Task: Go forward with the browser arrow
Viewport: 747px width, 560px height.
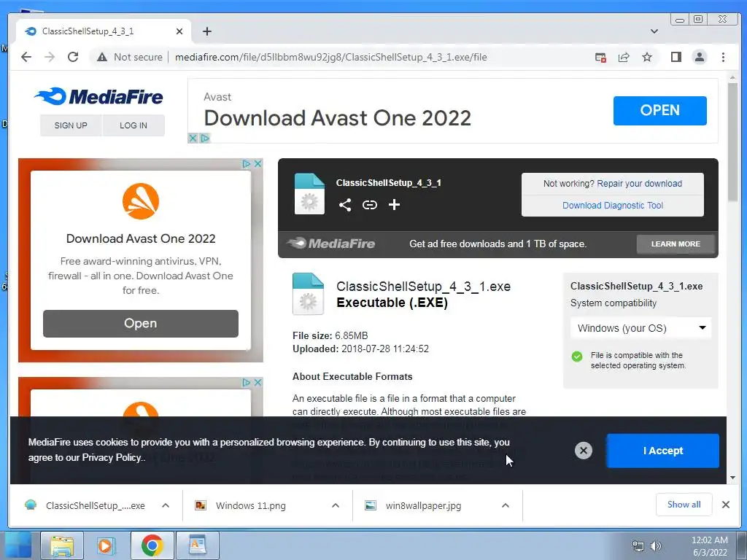Action: [50, 57]
